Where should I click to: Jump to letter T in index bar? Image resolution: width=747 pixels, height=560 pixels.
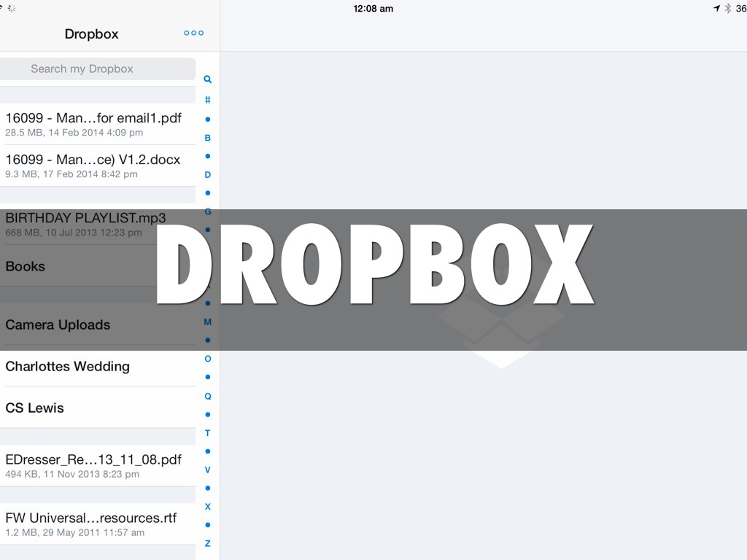pyautogui.click(x=207, y=433)
